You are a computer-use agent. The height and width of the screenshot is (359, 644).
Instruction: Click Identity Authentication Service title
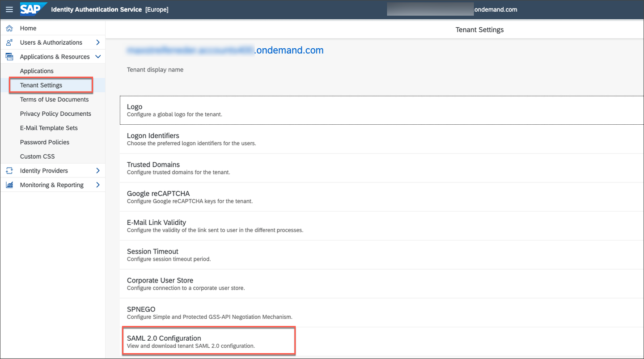(97, 9)
